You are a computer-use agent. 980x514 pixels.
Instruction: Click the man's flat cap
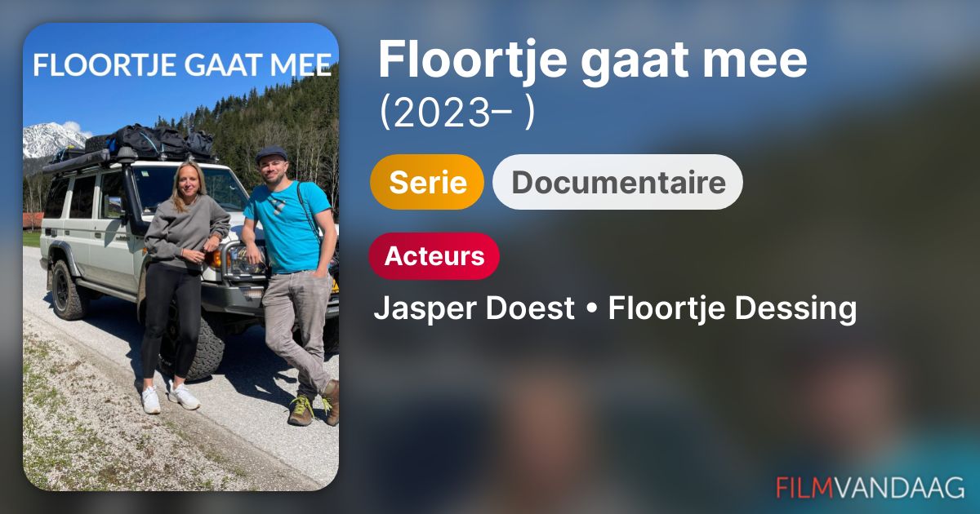(x=270, y=153)
